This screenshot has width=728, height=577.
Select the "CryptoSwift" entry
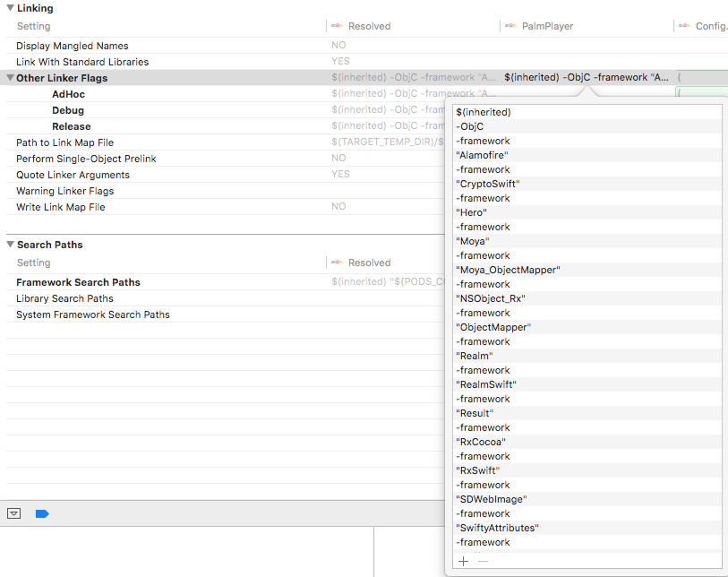tap(587, 184)
